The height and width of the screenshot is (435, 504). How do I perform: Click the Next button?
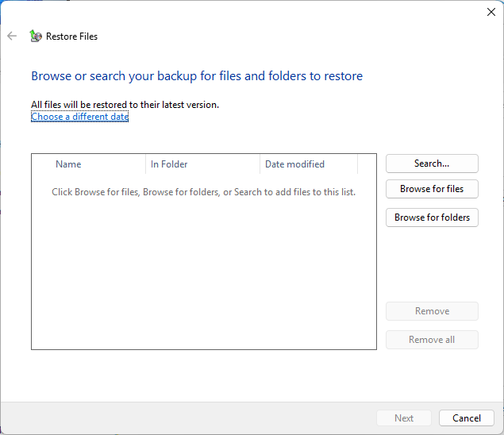click(404, 418)
